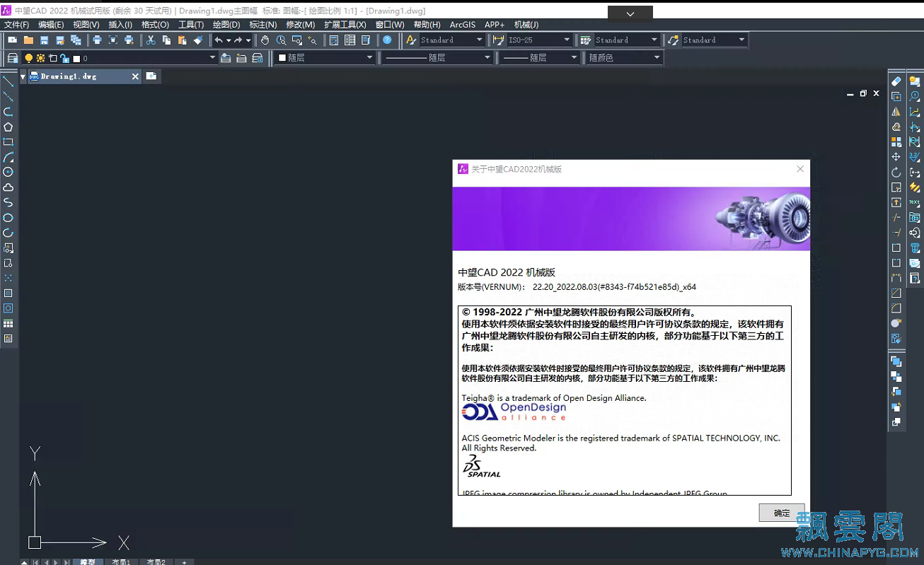The image size is (924, 565).
Task: Open the 机械(J) menu
Action: 526,25
